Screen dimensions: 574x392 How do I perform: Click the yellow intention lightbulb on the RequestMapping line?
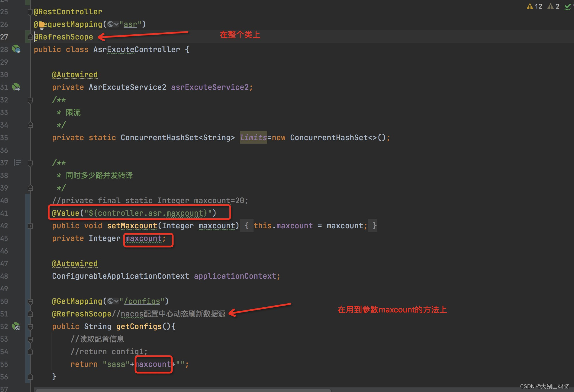(42, 25)
